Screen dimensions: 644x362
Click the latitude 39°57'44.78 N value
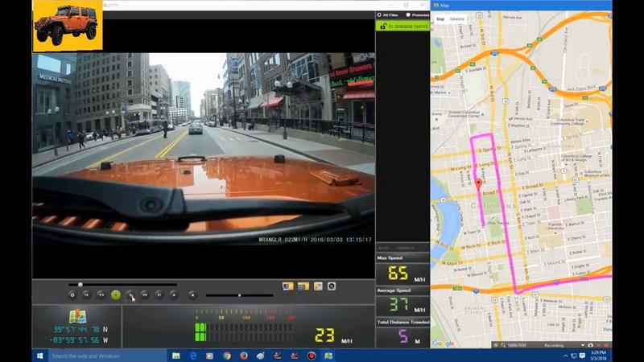tap(80, 329)
